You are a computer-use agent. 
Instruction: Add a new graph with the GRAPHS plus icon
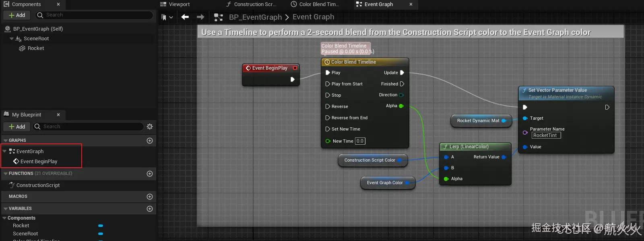tap(150, 141)
